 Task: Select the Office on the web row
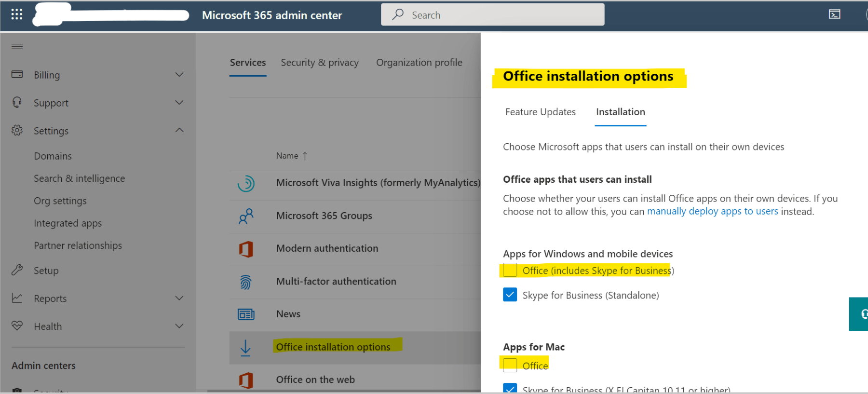tap(355, 380)
